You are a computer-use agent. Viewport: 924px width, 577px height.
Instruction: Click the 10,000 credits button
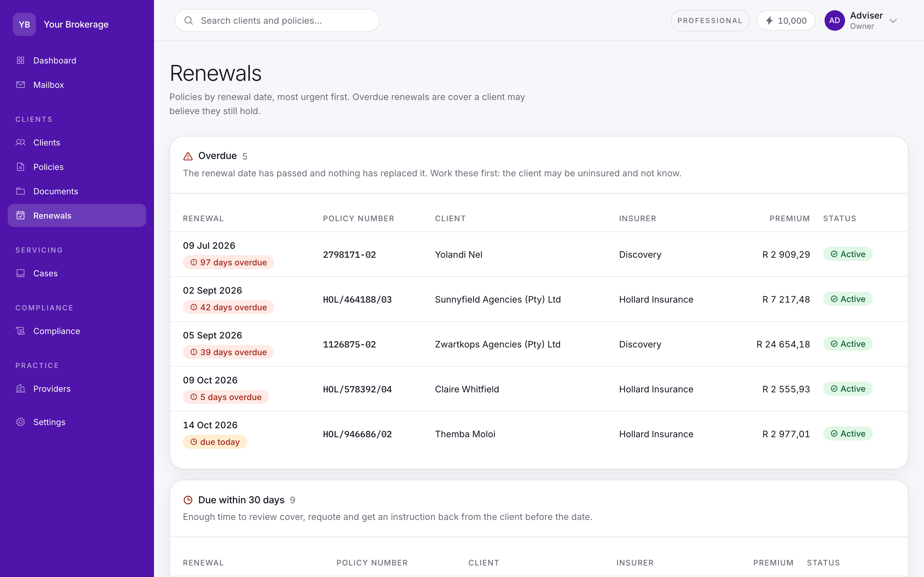[786, 21]
